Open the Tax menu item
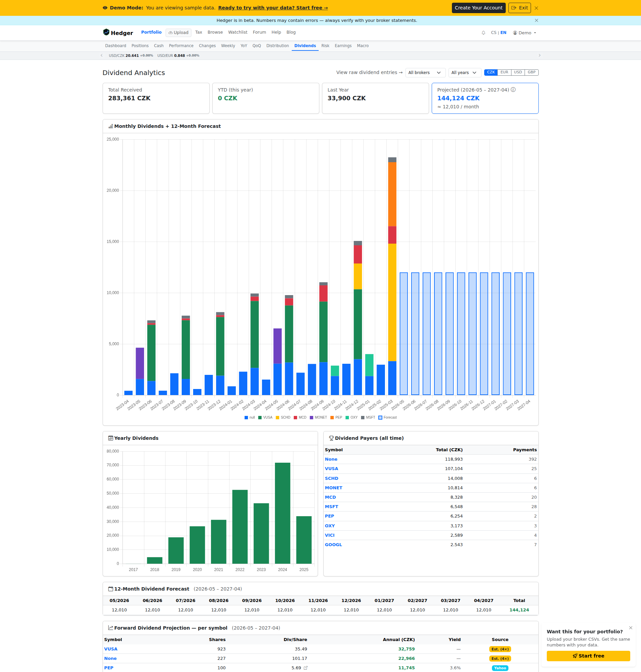The width and height of the screenshot is (641, 672). (199, 32)
